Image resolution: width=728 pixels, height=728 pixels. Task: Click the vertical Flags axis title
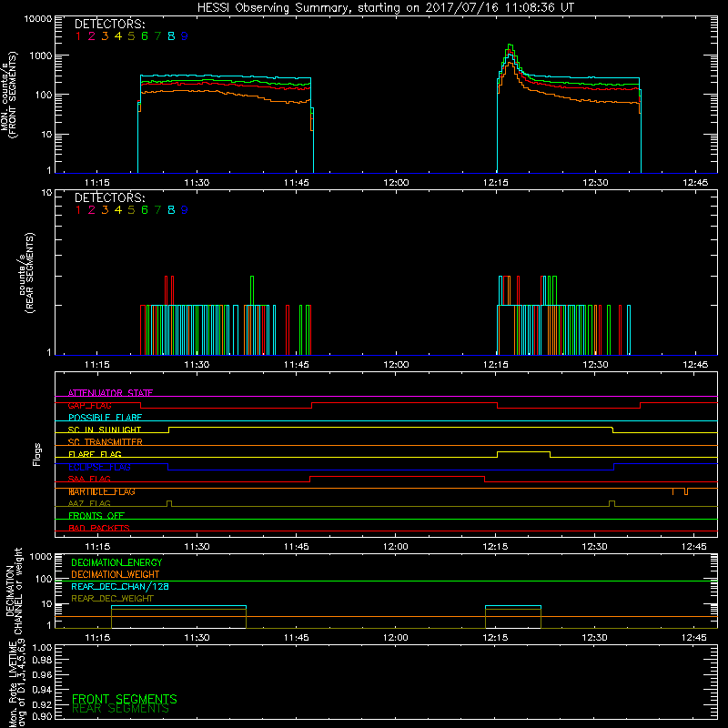pos(37,454)
